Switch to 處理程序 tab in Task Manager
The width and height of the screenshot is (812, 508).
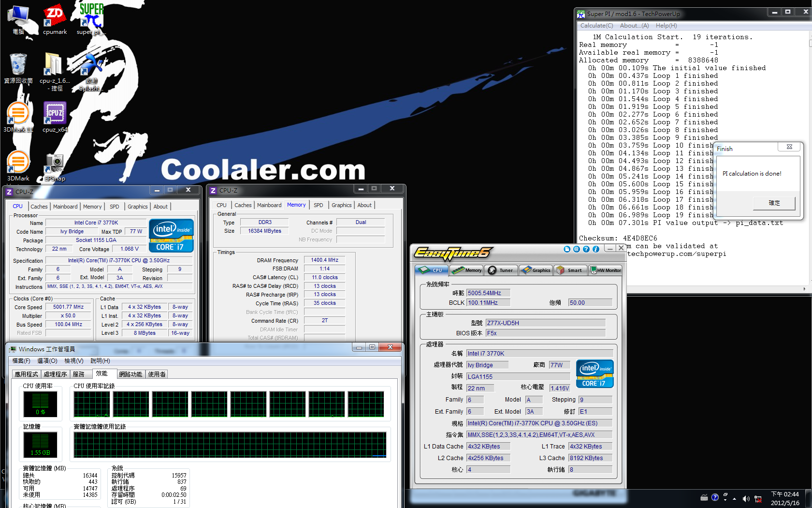click(55, 374)
